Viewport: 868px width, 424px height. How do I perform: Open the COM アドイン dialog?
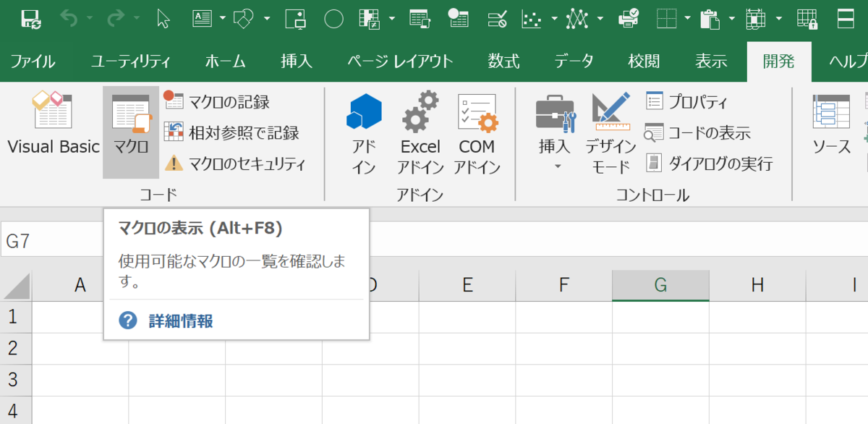tap(477, 134)
